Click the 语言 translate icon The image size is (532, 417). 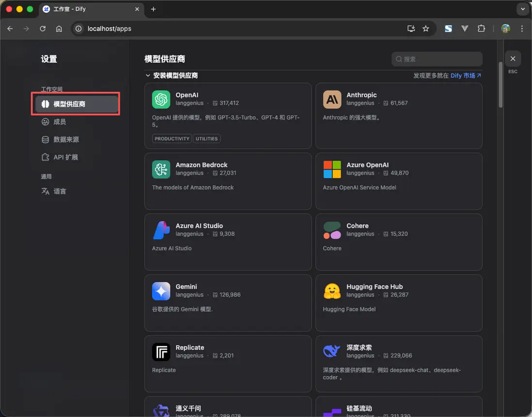(x=45, y=191)
